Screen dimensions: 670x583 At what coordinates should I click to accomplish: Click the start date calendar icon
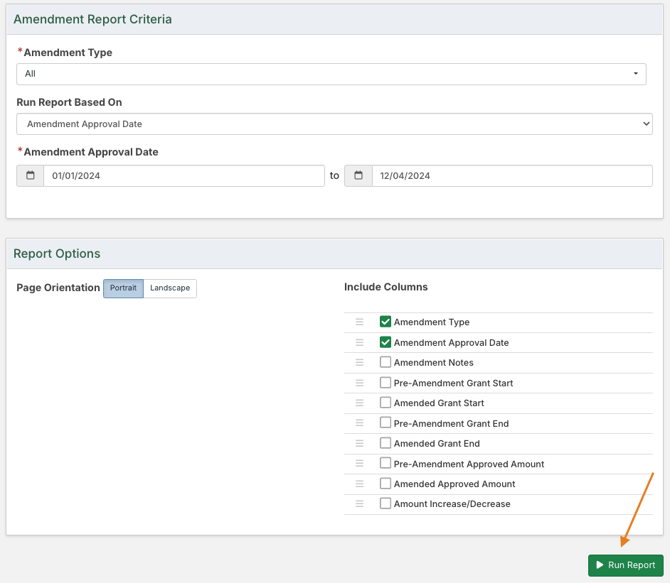tap(30, 176)
